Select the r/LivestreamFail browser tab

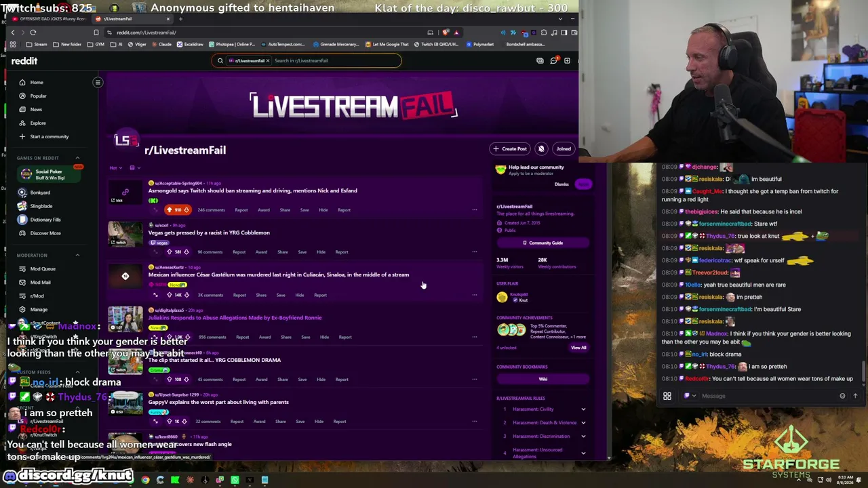pos(132,19)
